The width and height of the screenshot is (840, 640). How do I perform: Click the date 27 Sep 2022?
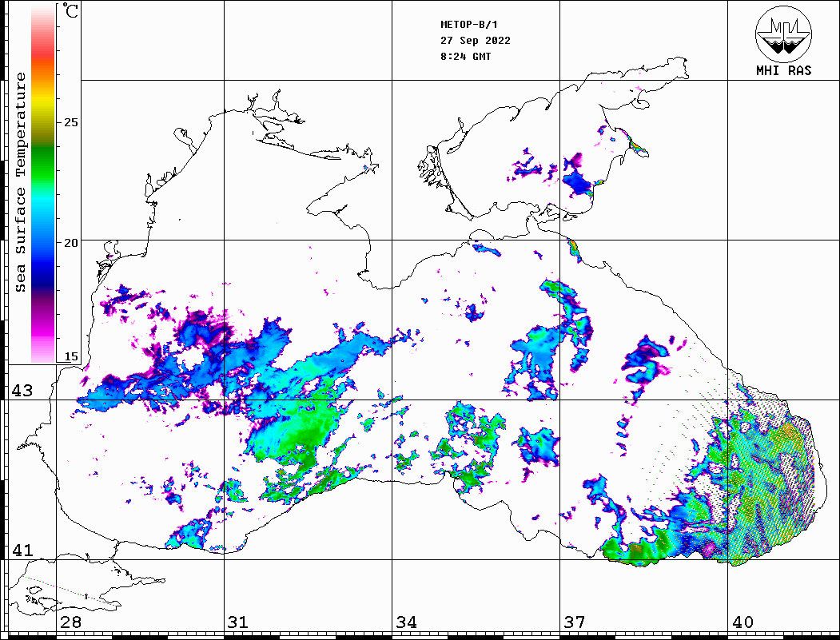(x=476, y=41)
